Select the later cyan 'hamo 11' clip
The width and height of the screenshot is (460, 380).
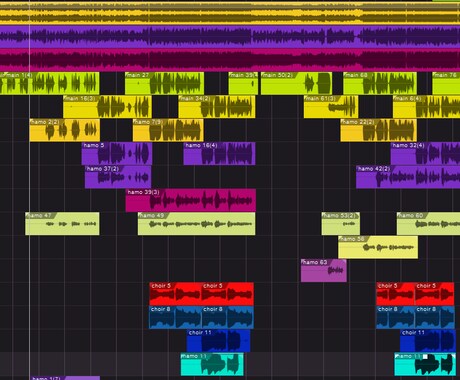coord(425,364)
